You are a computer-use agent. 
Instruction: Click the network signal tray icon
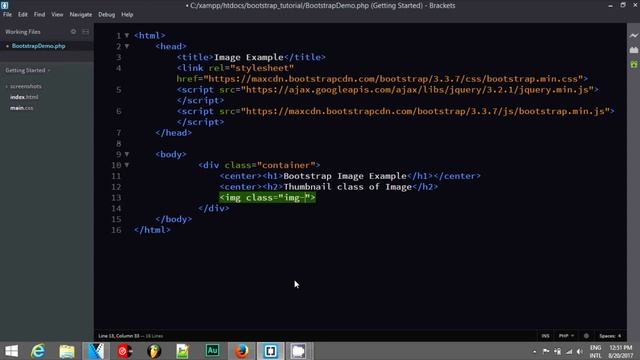click(569, 351)
